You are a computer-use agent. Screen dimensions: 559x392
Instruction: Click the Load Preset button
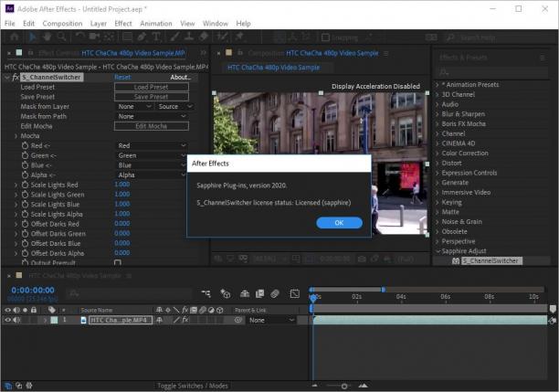(151, 87)
